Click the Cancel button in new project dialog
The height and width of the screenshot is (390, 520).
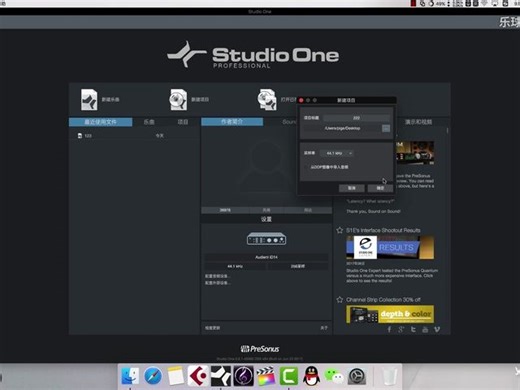tap(351, 188)
